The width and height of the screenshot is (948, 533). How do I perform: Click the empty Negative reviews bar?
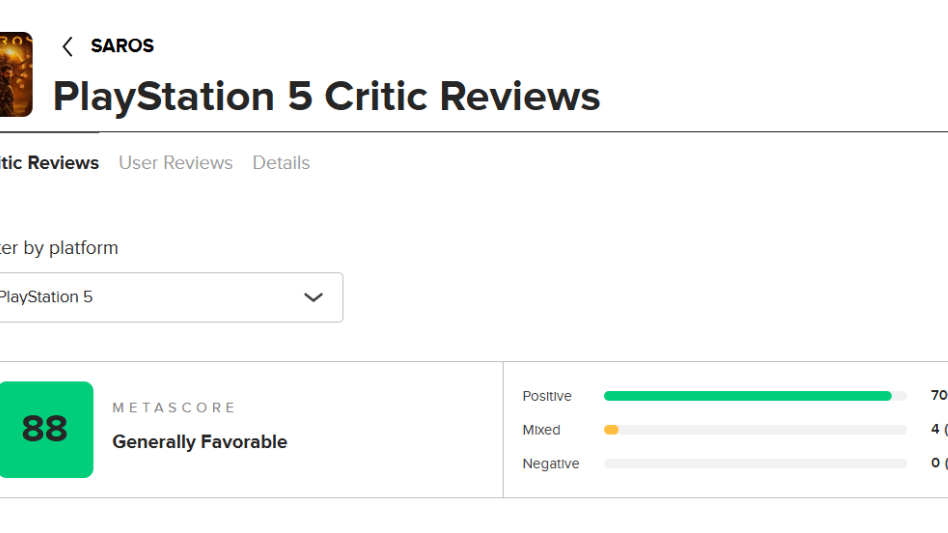click(x=755, y=464)
